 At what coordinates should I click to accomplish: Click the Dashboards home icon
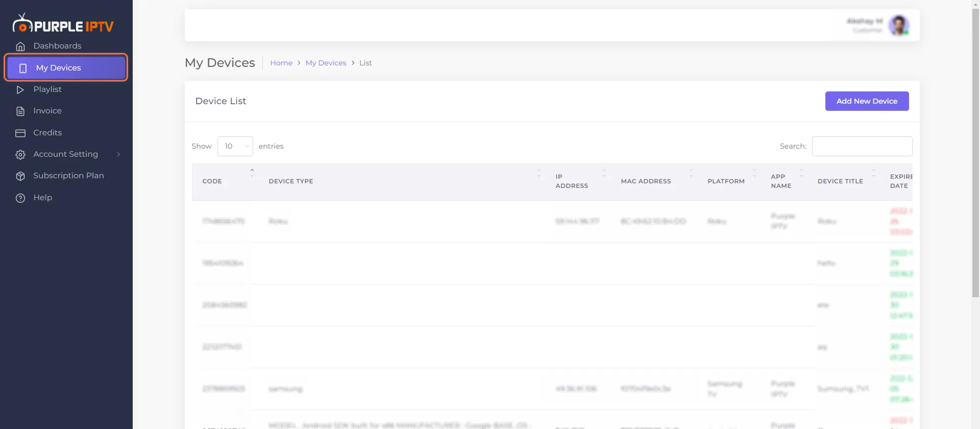[20, 46]
